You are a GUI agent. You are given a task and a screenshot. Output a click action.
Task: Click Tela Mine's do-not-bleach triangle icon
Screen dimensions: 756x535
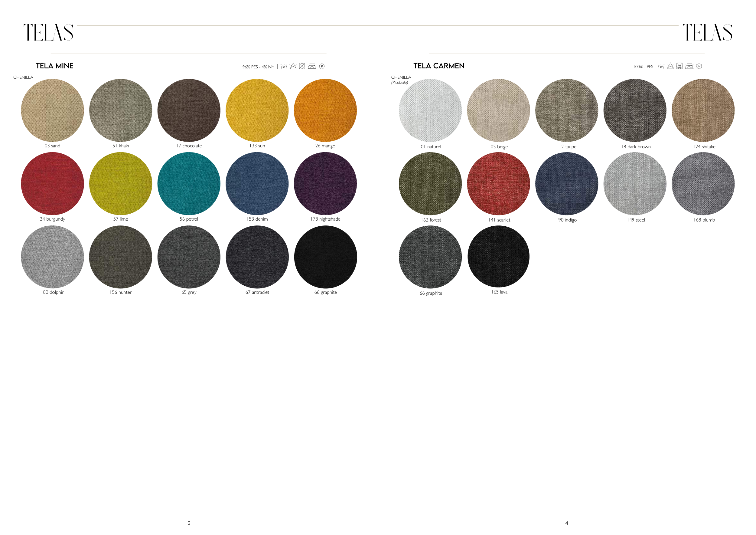(x=293, y=66)
